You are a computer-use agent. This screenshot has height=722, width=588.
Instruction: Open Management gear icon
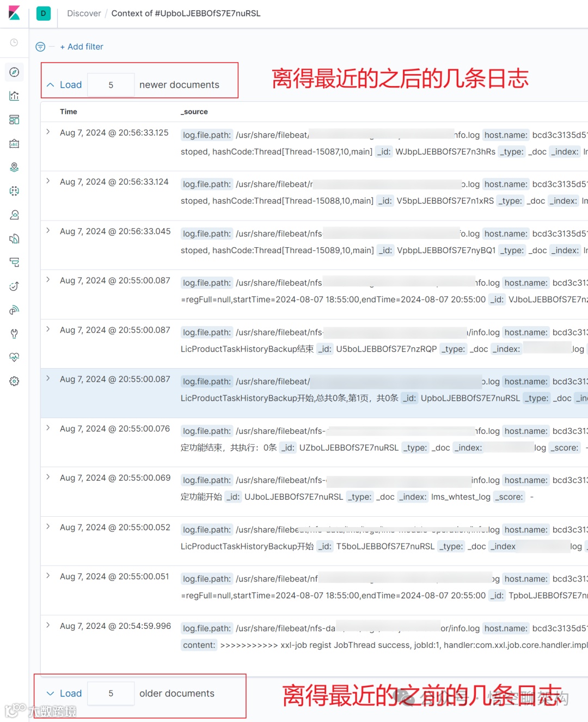click(14, 381)
